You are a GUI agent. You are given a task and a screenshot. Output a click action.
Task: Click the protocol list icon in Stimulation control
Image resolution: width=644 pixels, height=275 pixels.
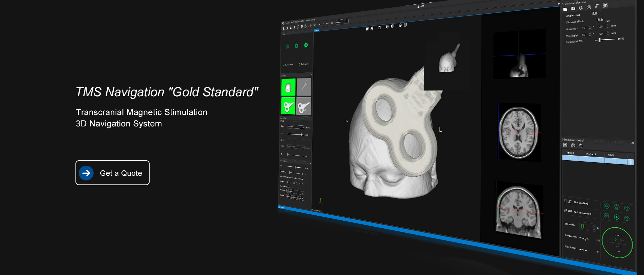click(x=565, y=145)
